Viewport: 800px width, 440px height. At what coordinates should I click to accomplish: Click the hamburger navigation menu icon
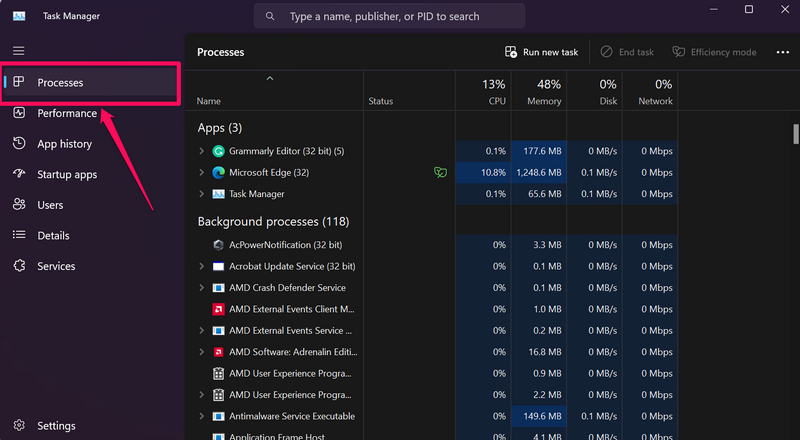18,51
